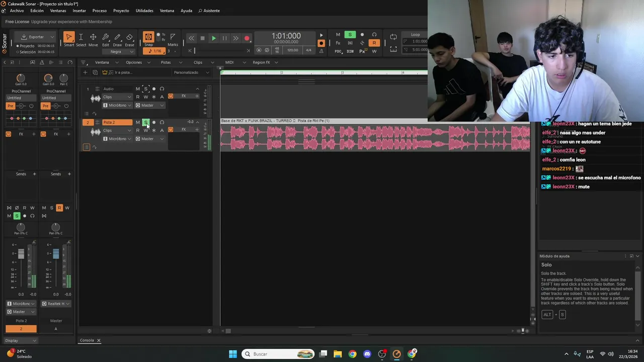Enable input echo on Audio track
The height and width of the screenshot is (362, 644).
click(162, 89)
